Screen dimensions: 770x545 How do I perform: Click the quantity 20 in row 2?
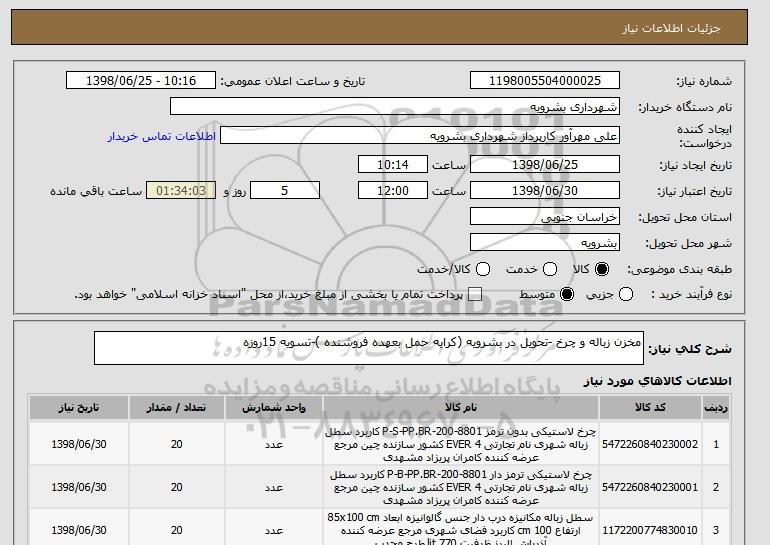177,487
